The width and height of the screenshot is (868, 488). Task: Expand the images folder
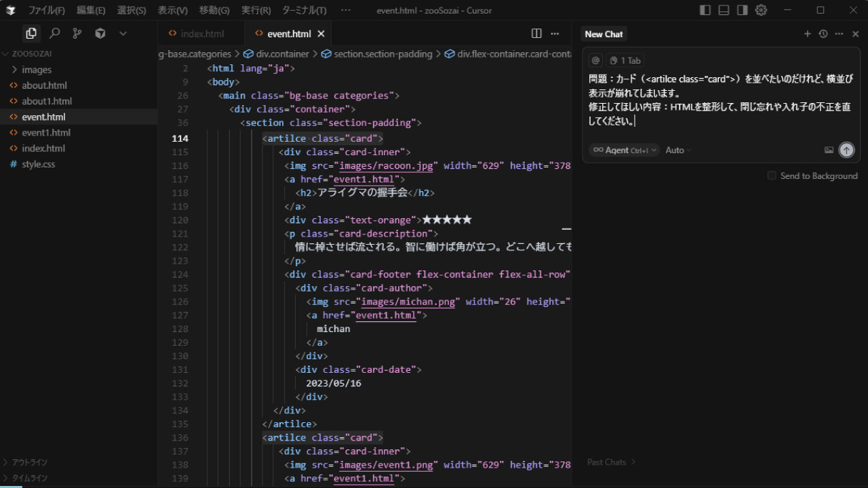pos(37,69)
